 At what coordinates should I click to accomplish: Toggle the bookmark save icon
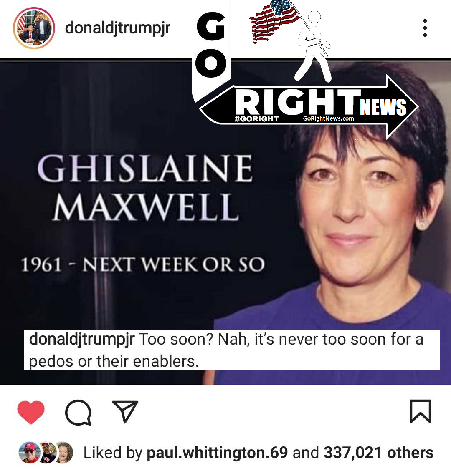coord(421,411)
